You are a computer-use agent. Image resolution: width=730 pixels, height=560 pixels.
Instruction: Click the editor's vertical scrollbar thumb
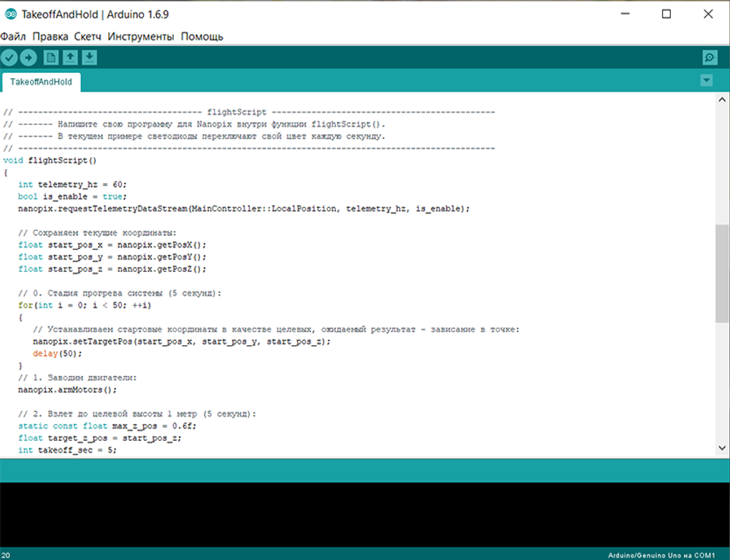(722, 272)
